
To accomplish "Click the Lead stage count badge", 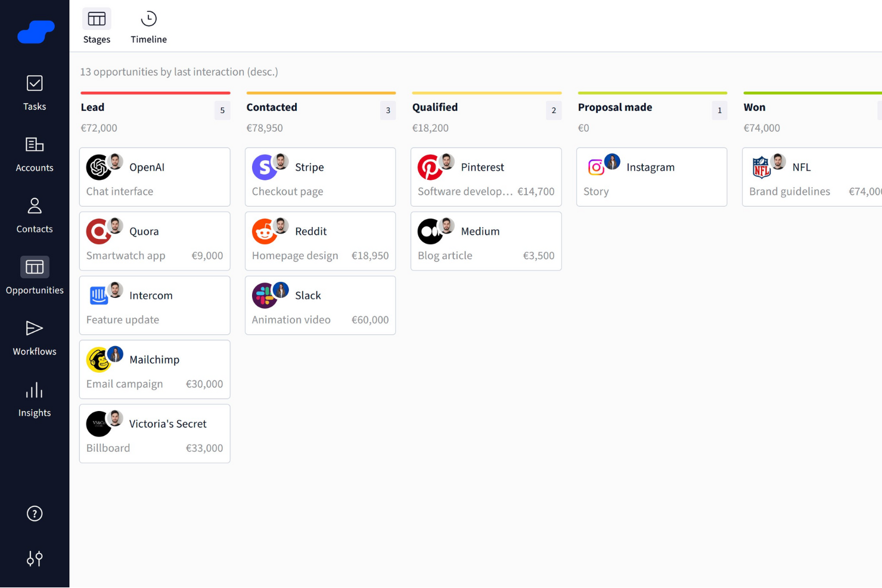I will click(222, 110).
